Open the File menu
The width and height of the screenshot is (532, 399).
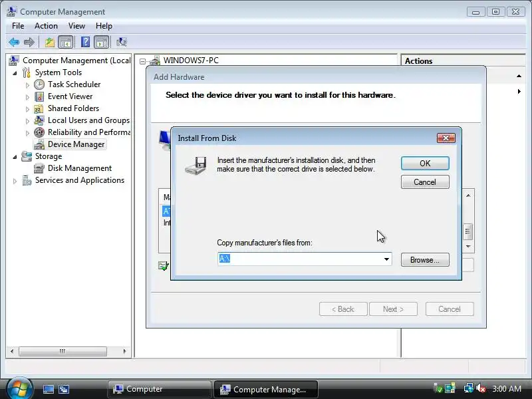pos(18,26)
